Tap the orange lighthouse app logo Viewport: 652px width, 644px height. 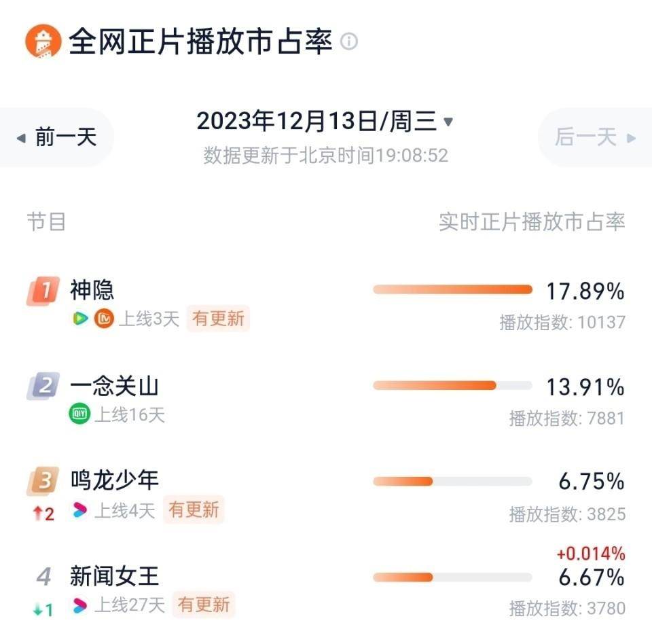pyautogui.click(x=43, y=41)
